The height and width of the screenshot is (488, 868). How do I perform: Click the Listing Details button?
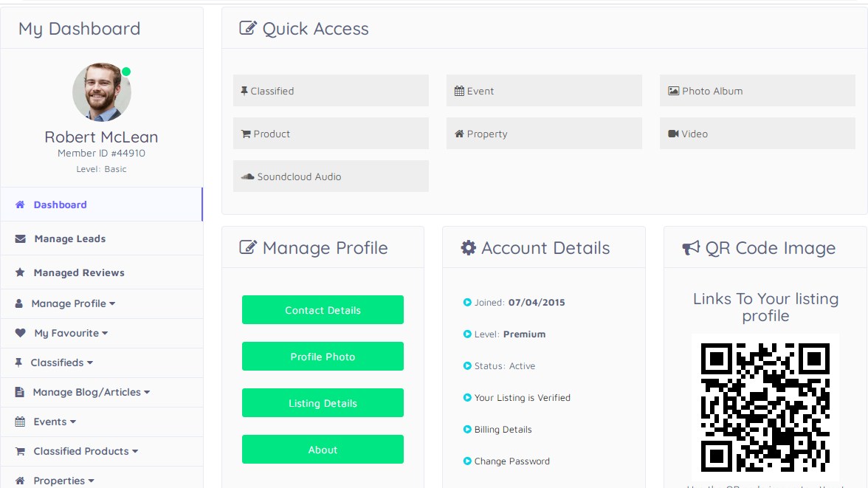click(x=323, y=402)
